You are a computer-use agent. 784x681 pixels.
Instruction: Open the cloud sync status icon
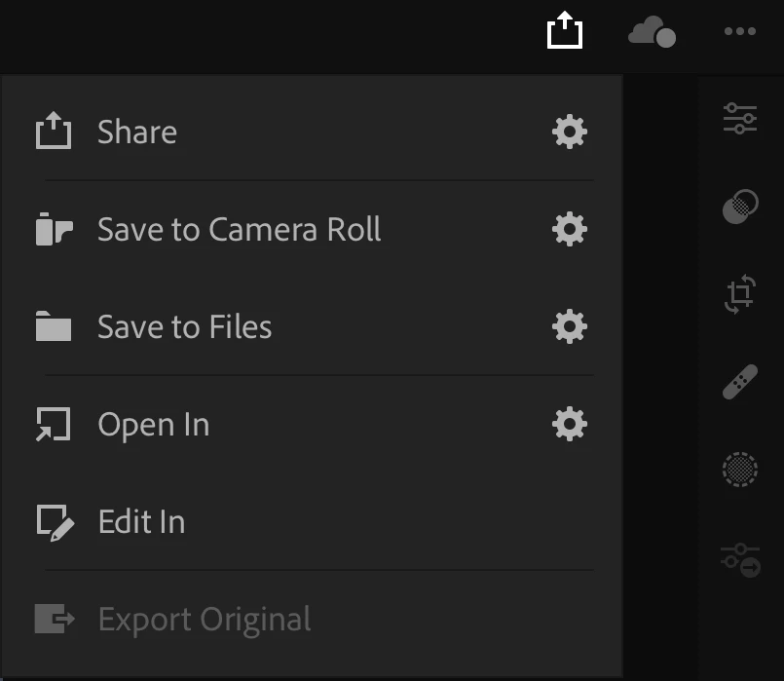pos(652,32)
